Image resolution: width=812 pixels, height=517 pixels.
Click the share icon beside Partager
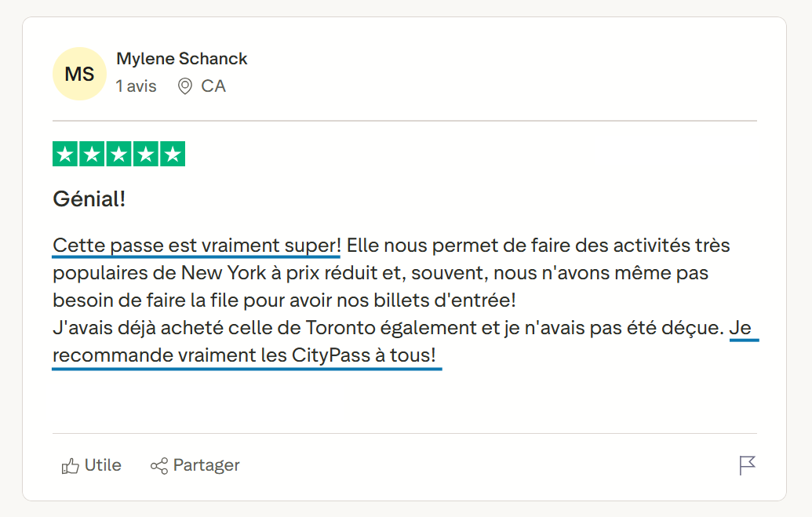(x=159, y=465)
